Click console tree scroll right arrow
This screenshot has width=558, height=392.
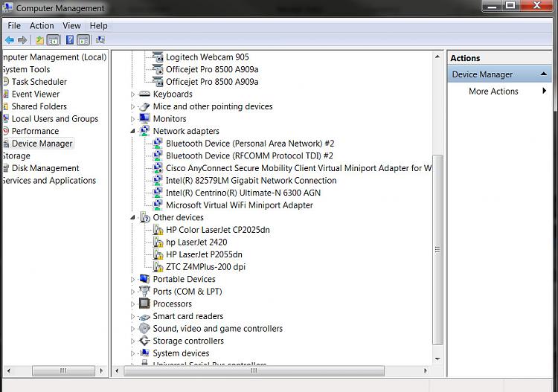[101, 370]
